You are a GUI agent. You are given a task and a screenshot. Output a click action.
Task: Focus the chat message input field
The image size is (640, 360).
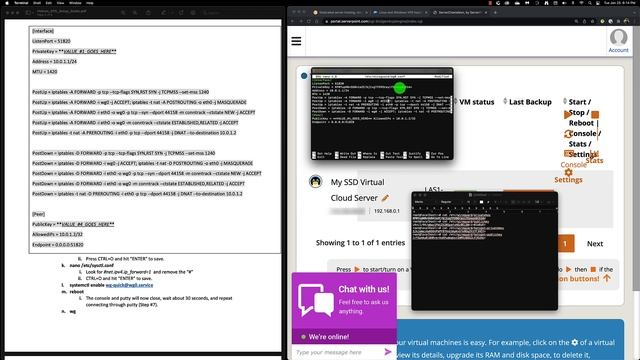[x=338, y=352]
